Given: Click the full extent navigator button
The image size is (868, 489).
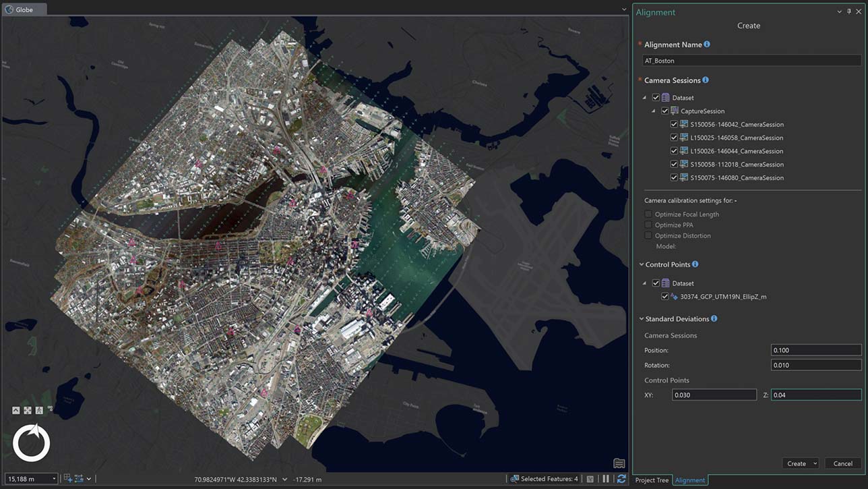Looking at the screenshot, I should [x=28, y=410].
